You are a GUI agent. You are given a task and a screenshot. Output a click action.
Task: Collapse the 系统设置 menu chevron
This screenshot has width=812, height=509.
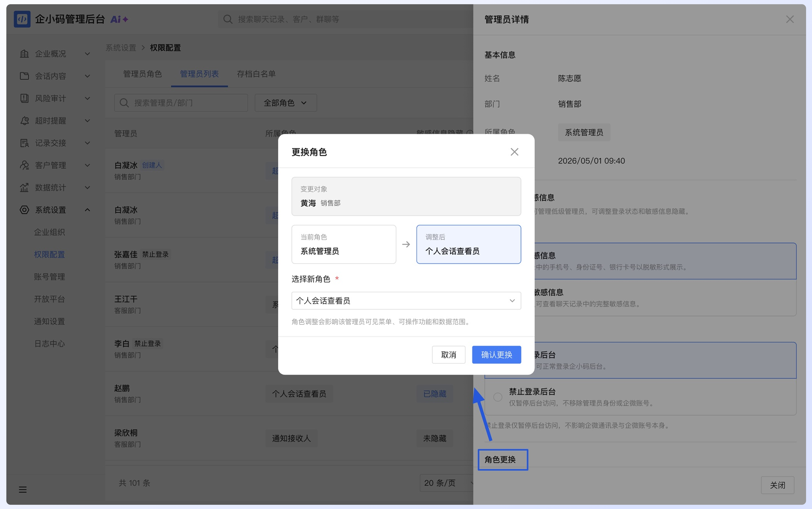pos(87,210)
